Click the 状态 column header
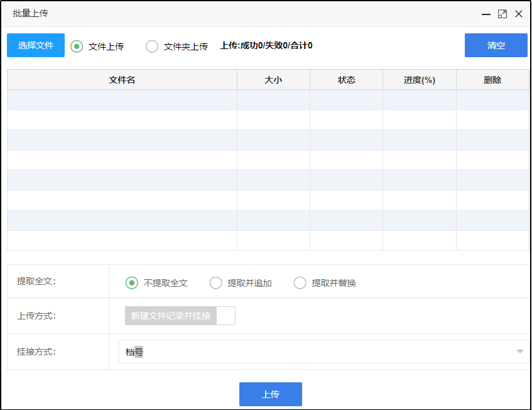 pyautogui.click(x=346, y=80)
